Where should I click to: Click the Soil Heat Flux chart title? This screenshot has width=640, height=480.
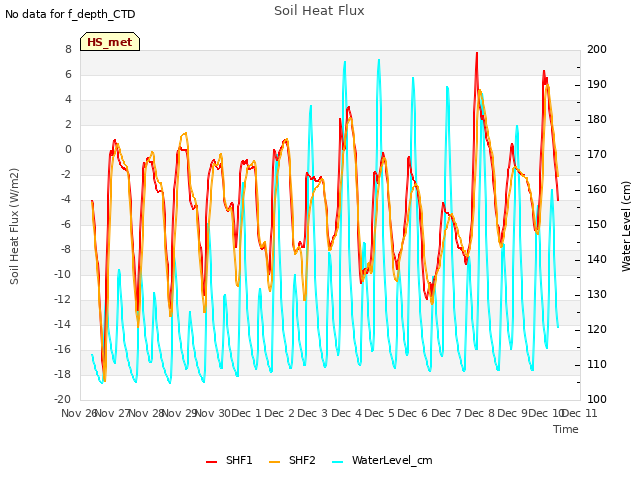(319, 11)
